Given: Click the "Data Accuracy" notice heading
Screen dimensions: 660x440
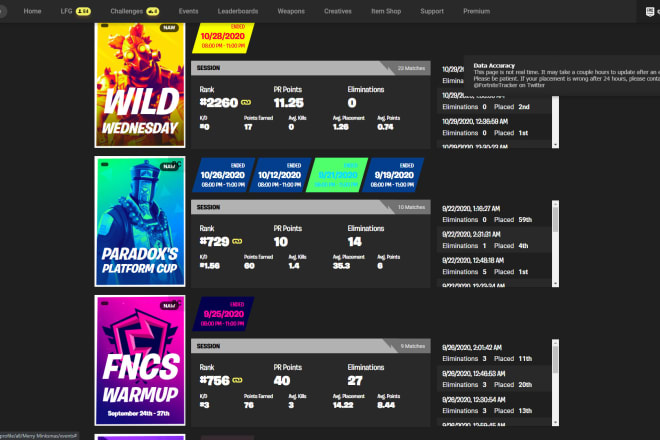Looking at the screenshot, I should pyautogui.click(x=494, y=66).
